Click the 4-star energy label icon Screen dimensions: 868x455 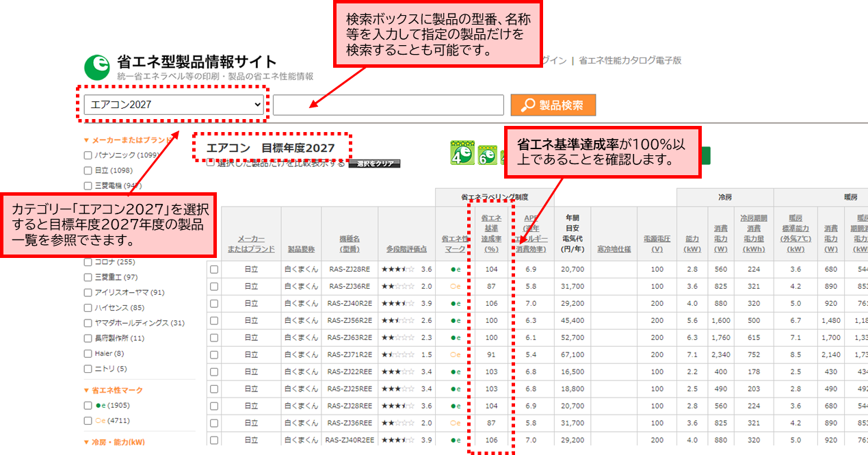coord(462,153)
